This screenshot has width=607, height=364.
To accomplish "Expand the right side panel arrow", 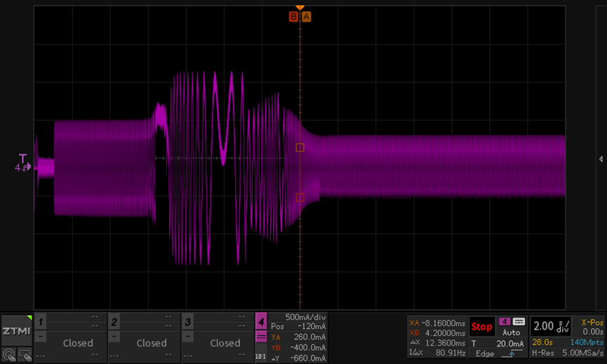I will point(601,159).
